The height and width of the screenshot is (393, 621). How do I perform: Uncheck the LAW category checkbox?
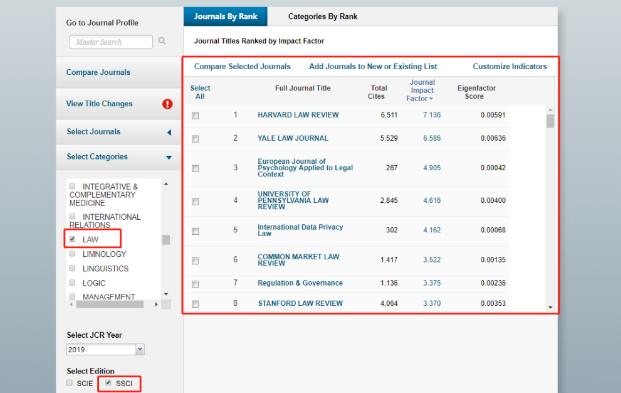click(x=72, y=239)
